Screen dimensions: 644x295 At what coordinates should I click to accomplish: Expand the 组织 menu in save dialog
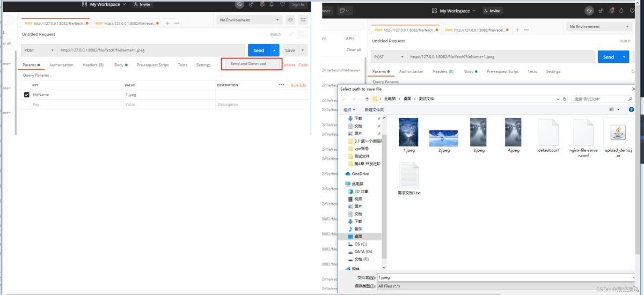[x=350, y=109]
